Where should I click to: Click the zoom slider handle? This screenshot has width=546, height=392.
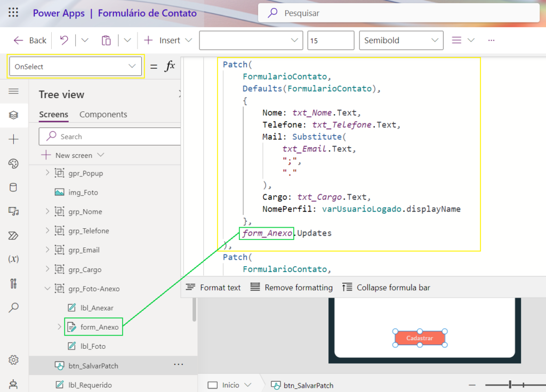tap(510, 385)
